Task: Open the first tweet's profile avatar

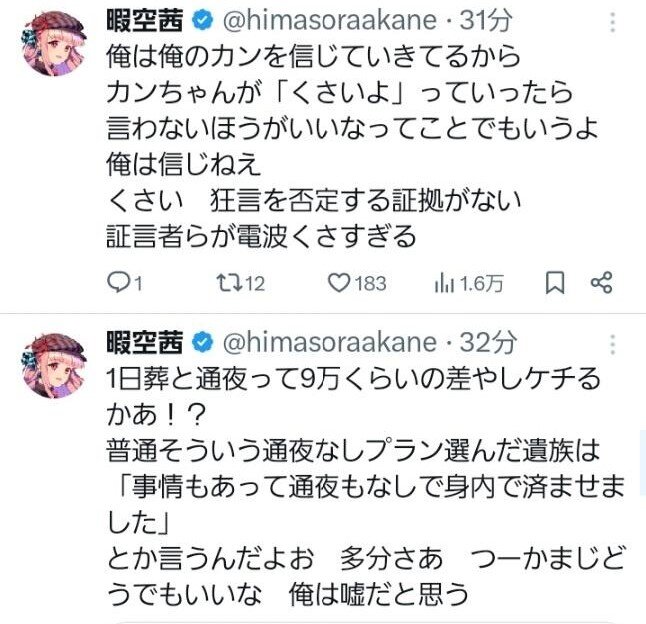Action: pos(54,43)
